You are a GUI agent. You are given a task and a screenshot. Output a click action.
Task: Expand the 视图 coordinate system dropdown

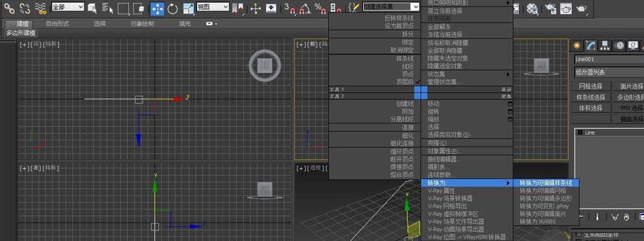pos(213,7)
